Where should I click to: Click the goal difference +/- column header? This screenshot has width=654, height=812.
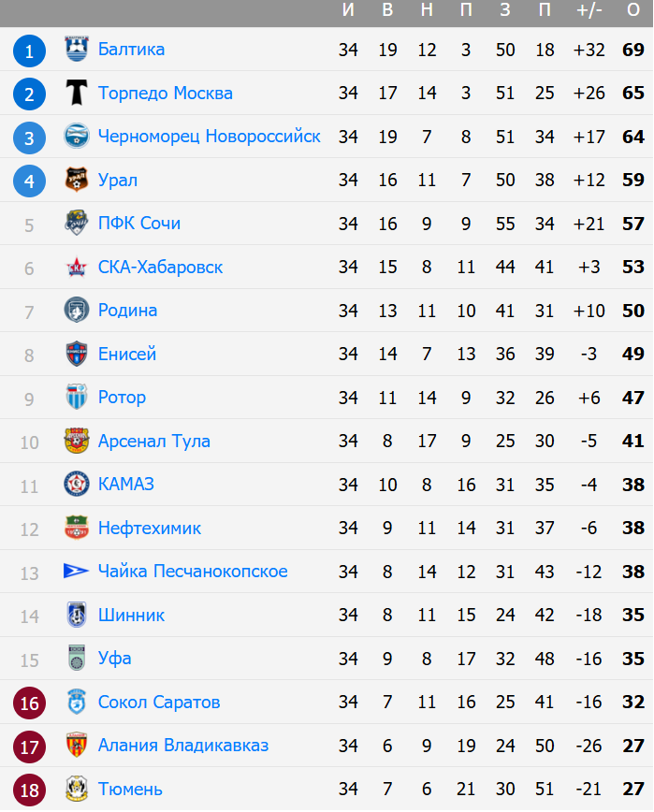(x=589, y=10)
